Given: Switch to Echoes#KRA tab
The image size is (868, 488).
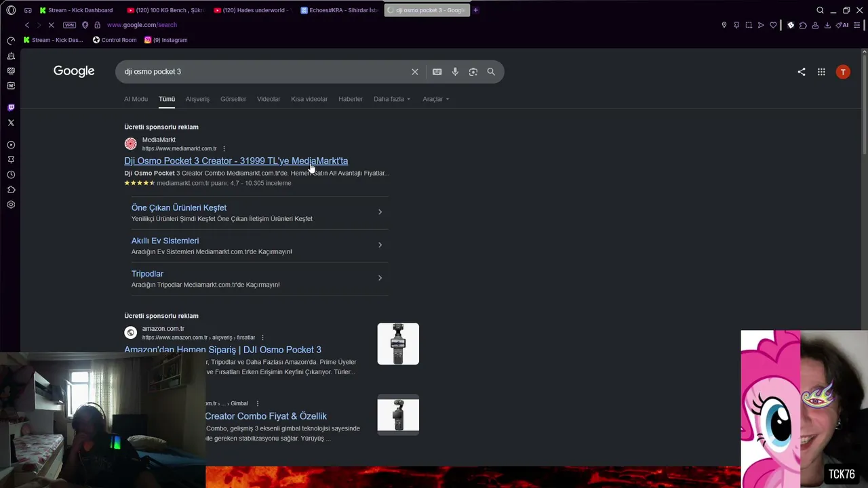Looking at the screenshot, I should pos(338,10).
